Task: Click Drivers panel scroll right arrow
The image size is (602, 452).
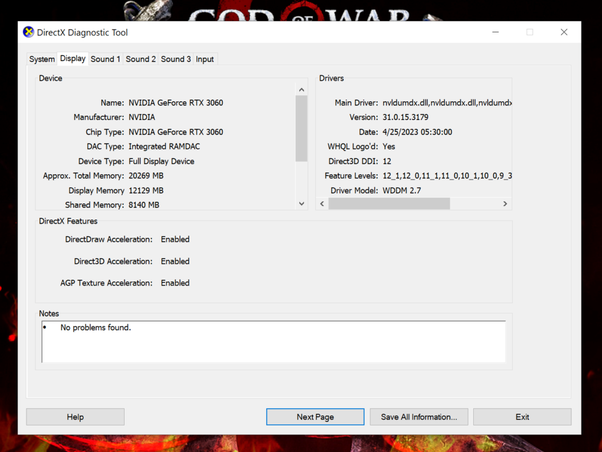Action: [x=505, y=204]
